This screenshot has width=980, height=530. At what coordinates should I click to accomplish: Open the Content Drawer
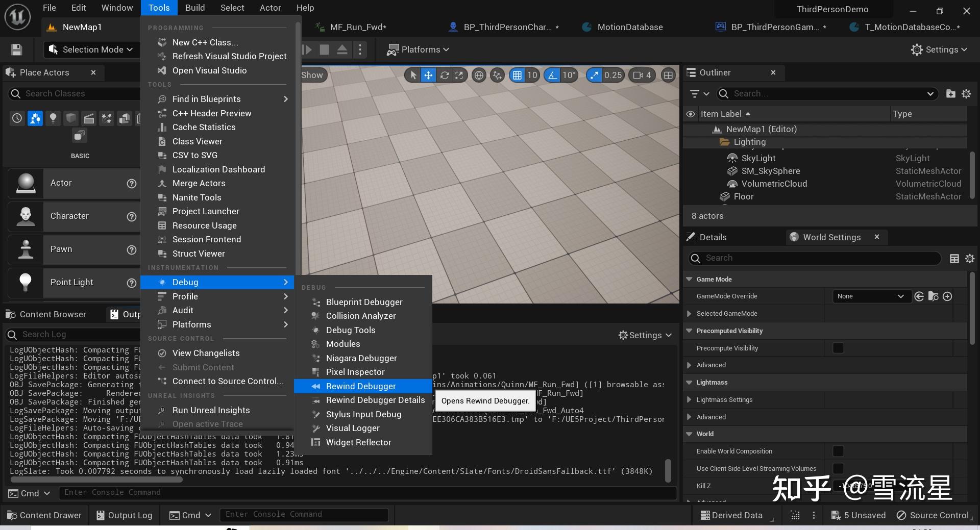click(44, 515)
